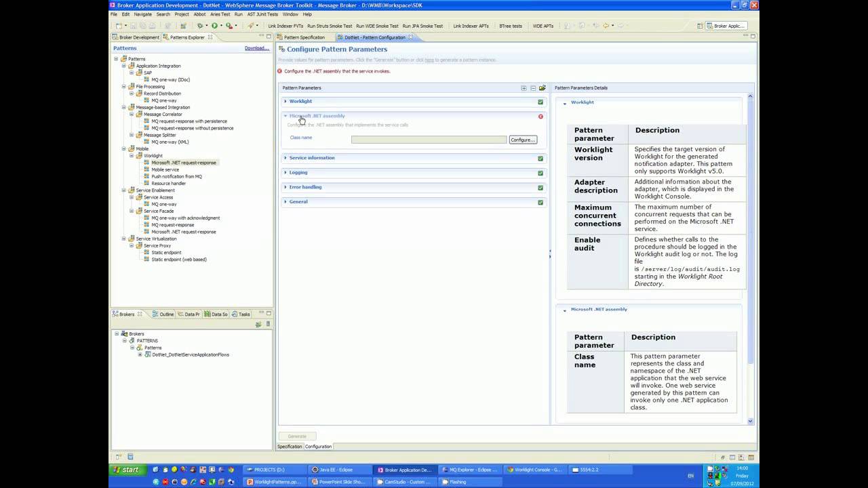The height and width of the screenshot is (488, 868).
Task: Click the New toolbar icon
Action: point(119,26)
